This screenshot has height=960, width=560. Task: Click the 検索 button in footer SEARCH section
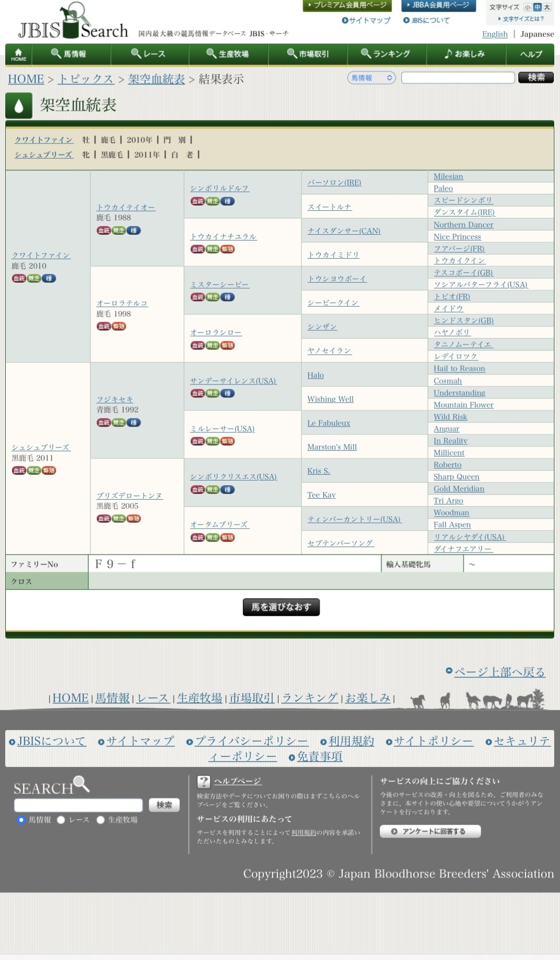pos(164,805)
